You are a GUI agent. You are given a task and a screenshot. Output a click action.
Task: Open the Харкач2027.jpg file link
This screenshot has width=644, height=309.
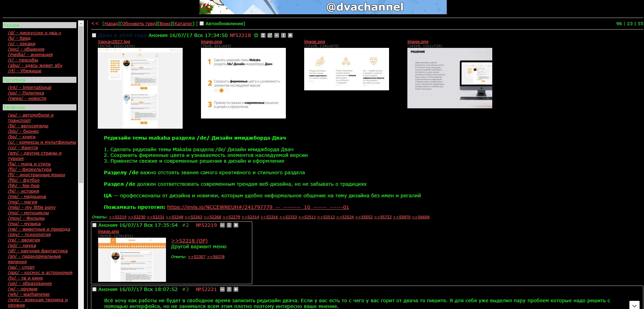point(114,42)
